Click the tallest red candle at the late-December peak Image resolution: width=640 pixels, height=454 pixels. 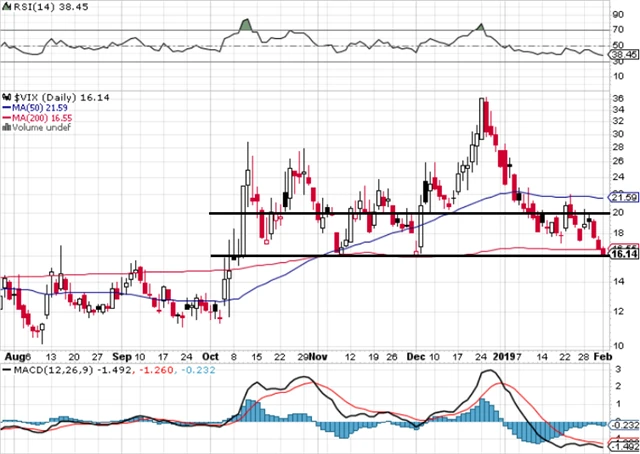tap(485, 118)
